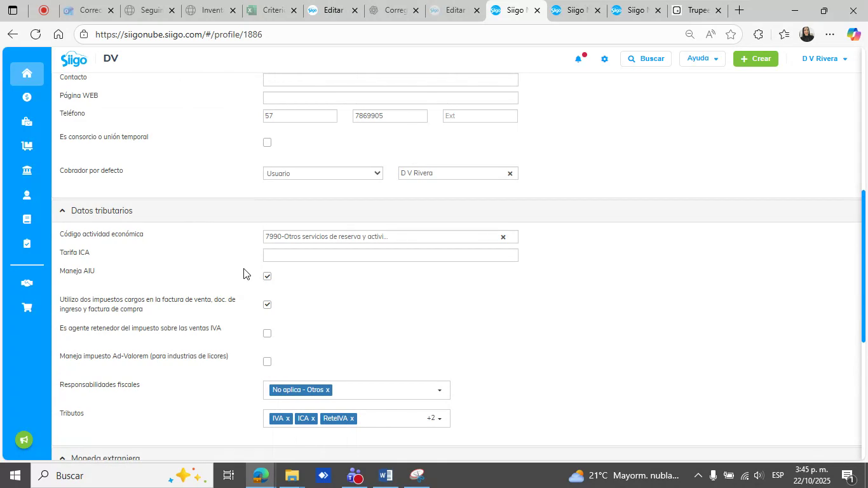Click the green megaphone announcements icon
Viewport: 868px width, 488px height.
point(24,440)
